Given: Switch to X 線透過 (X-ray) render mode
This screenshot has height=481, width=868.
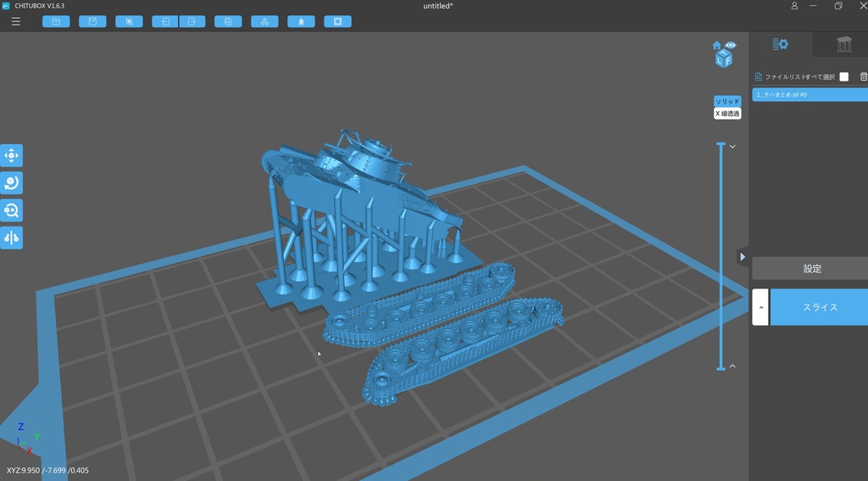Looking at the screenshot, I should click(x=726, y=114).
